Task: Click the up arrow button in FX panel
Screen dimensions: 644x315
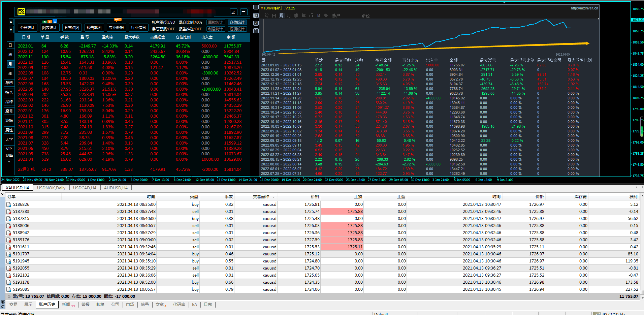Action: pos(11,22)
